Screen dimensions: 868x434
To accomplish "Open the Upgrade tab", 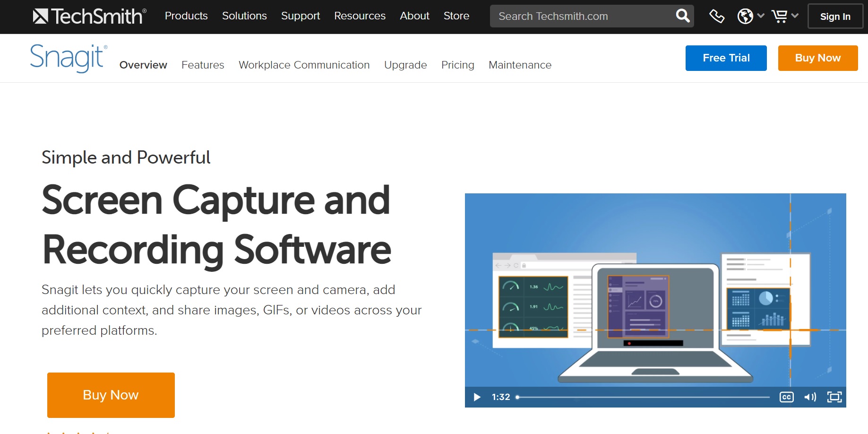I will tap(405, 65).
